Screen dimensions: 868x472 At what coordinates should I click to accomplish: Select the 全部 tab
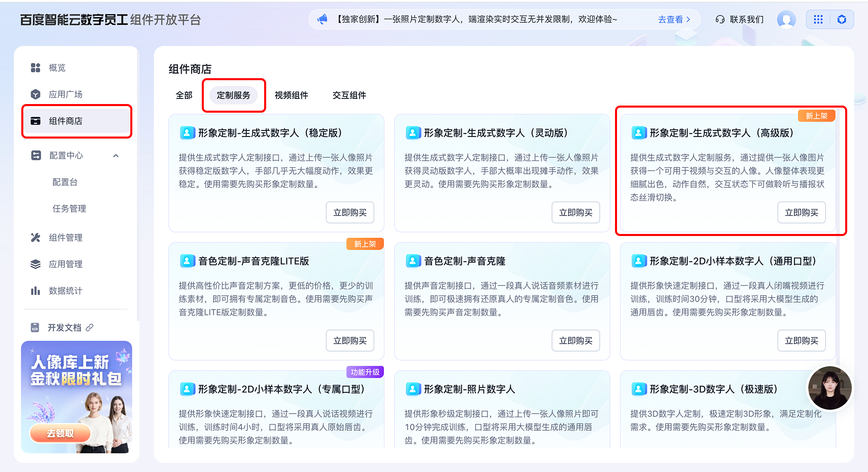tap(184, 95)
